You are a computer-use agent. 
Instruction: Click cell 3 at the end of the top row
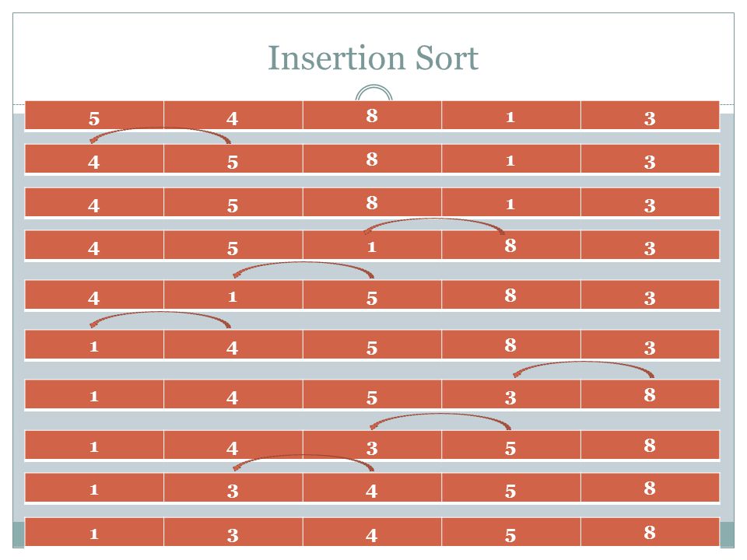point(650,115)
